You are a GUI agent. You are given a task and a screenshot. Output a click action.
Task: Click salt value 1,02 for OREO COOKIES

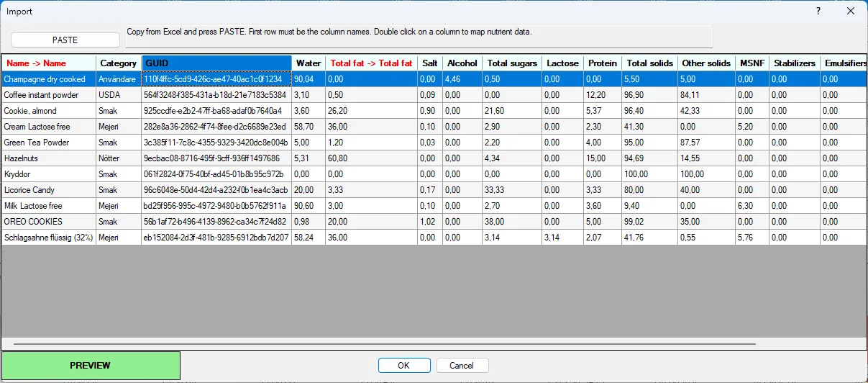[x=429, y=222]
